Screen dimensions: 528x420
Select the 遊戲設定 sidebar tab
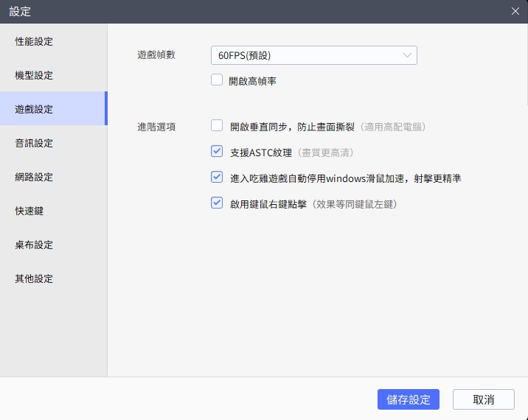(34, 109)
